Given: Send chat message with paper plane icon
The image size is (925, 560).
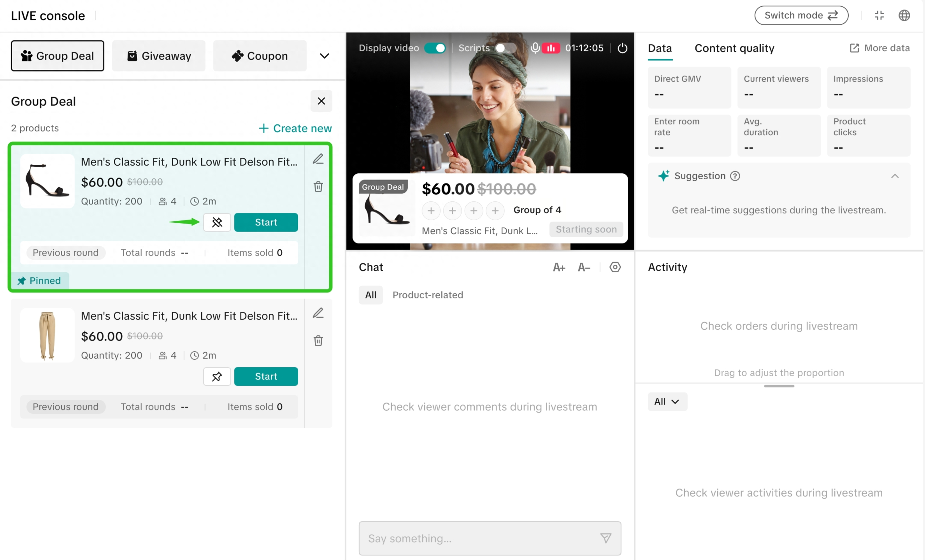Looking at the screenshot, I should click(x=606, y=538).
